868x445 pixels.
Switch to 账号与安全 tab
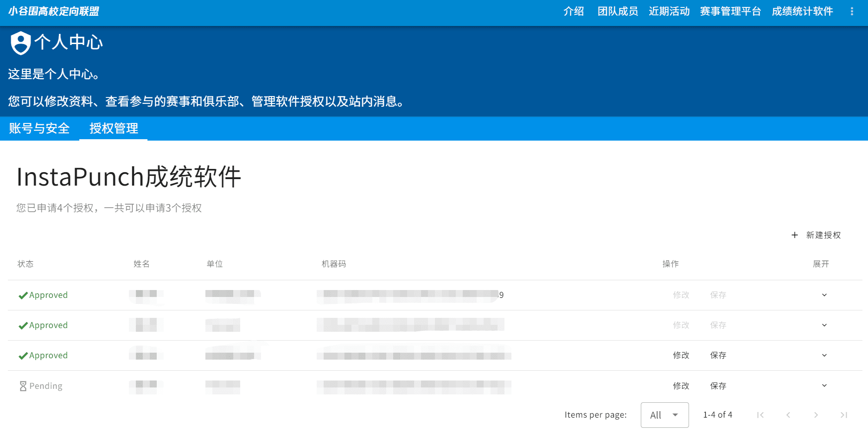[39, 129]
